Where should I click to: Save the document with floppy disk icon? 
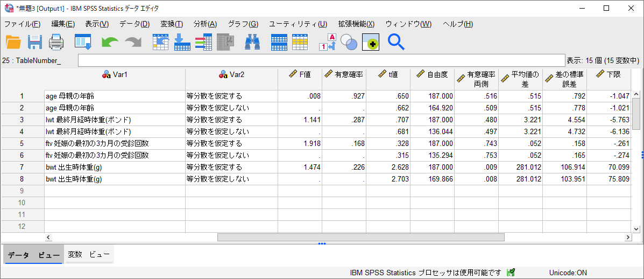click(x=35, y=42)
